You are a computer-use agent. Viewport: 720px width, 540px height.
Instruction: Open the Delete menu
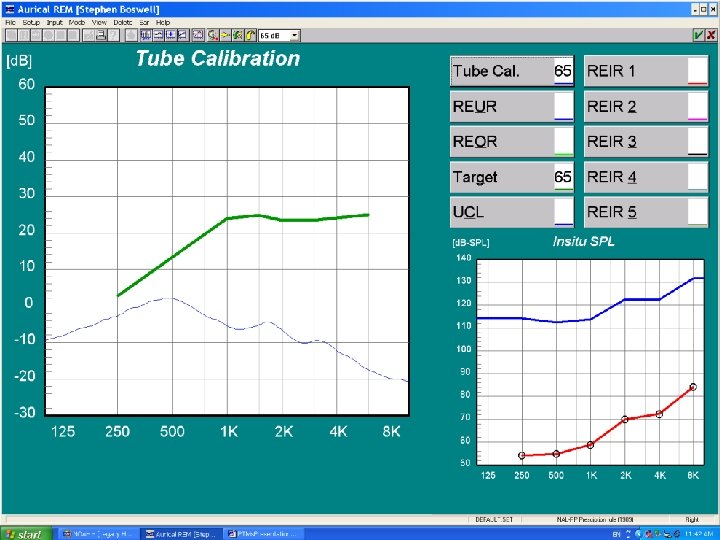(122, 22)
